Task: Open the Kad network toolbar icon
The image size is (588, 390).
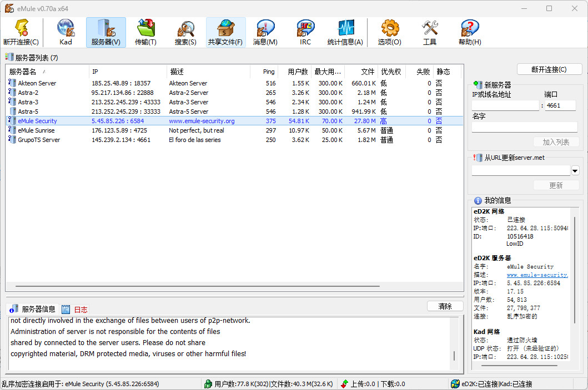Action: point(66,32)
